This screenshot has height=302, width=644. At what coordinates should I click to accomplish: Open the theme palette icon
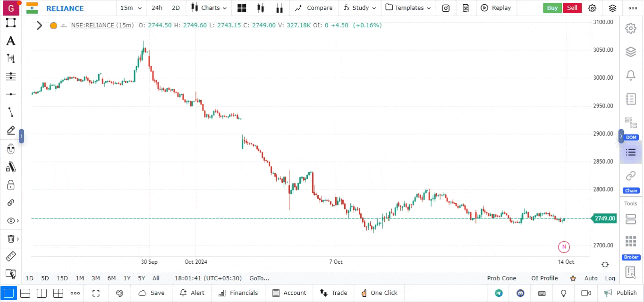click(x=119, y=293)
